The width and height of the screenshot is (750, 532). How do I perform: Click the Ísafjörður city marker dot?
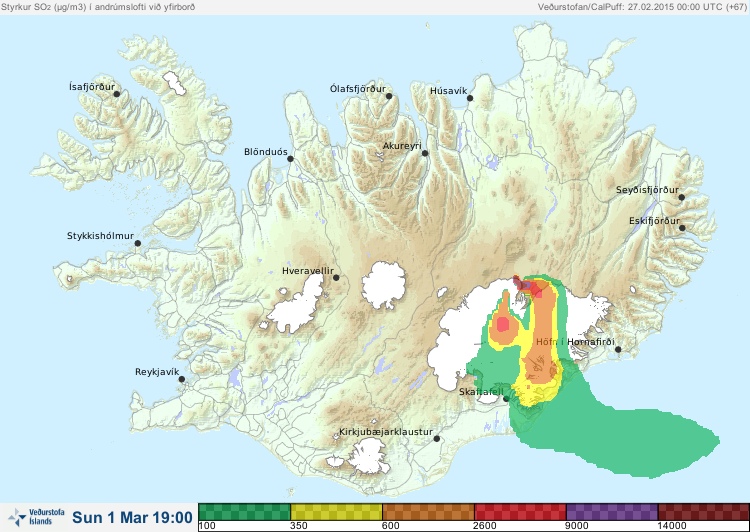click(x=116, y=94)
